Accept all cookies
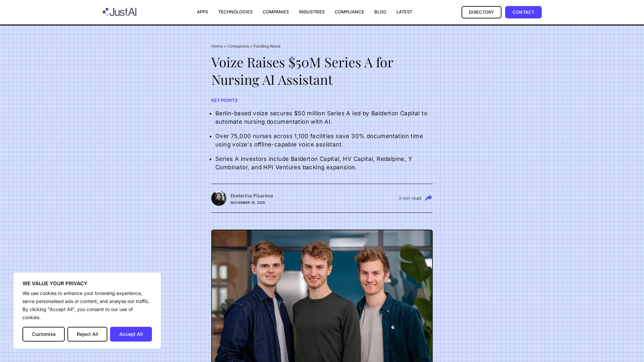The height and width of the screenshot is (362, 644). [x=131, y=334]
